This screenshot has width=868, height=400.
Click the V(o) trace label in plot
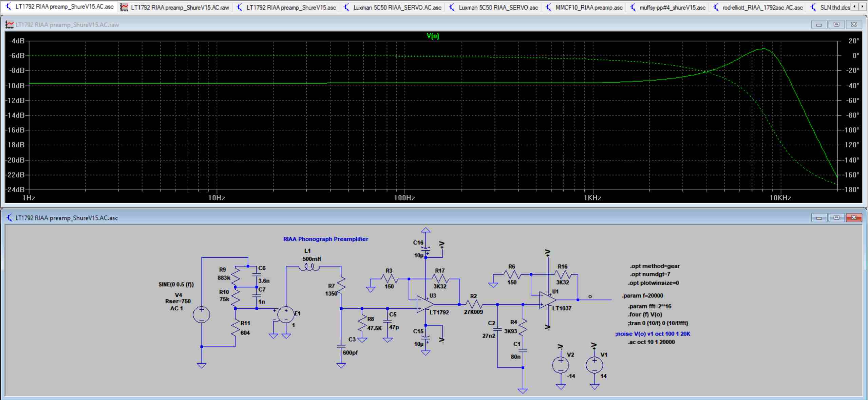click(433, 36)
